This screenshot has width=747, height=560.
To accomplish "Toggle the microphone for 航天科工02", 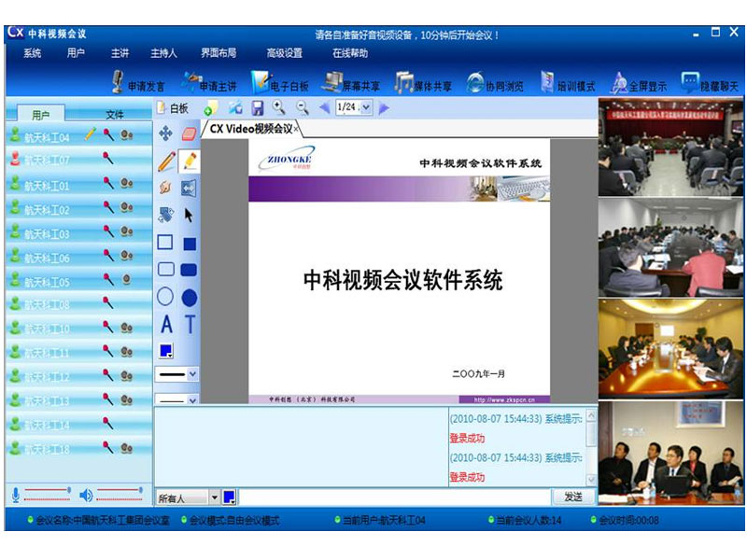I will point(108,207).
